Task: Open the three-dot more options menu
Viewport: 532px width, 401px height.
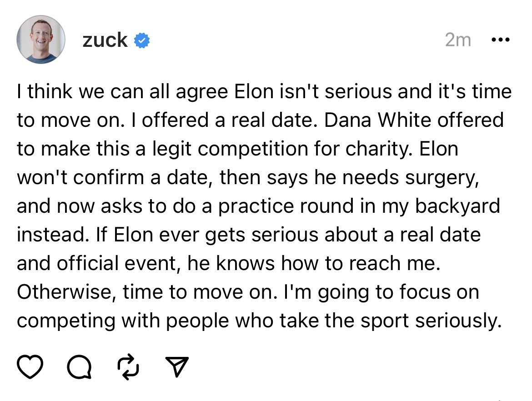Action: 501,40
